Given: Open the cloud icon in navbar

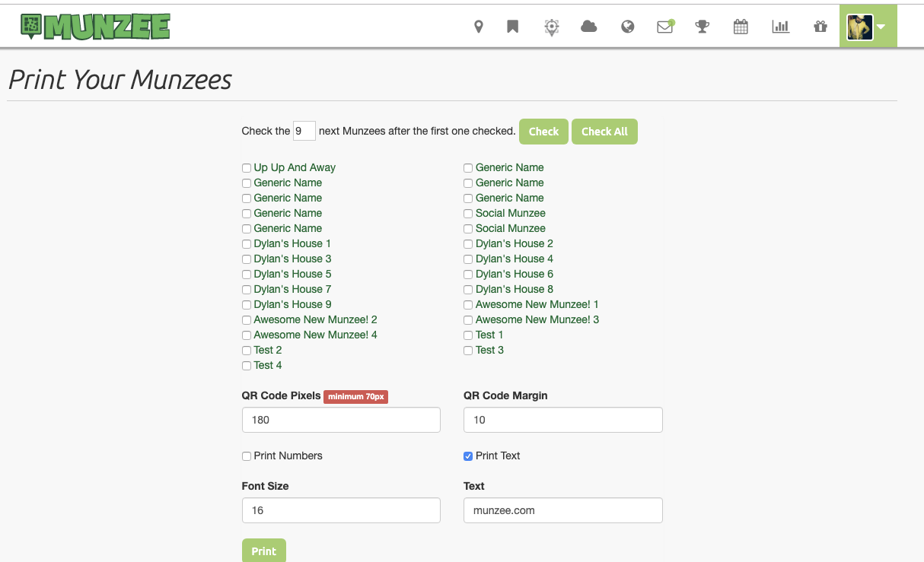Looking at the screenshot, I should [x=589, y=27].
